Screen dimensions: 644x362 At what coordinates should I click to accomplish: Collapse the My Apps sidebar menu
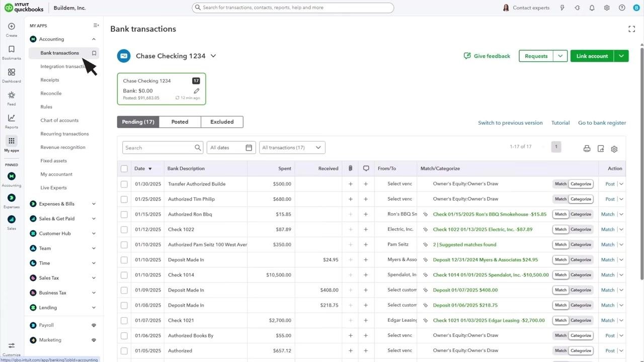point(96,26)
